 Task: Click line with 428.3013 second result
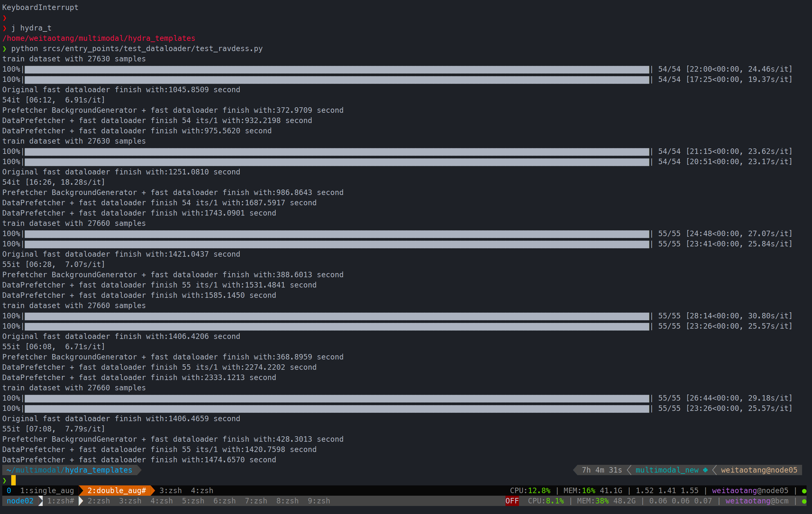click(173, 439)
